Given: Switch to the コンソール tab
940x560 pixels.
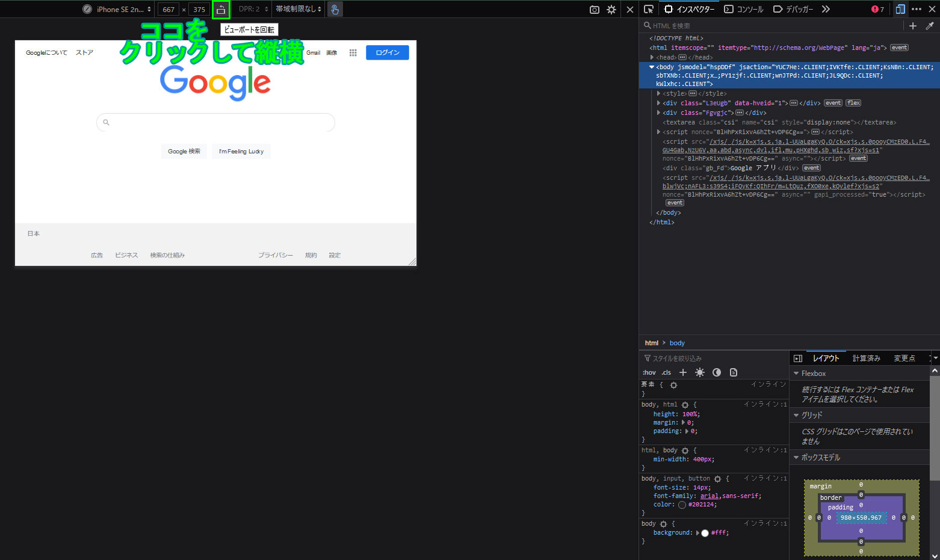Looking at the screenshot, I should tap(744, 9).
